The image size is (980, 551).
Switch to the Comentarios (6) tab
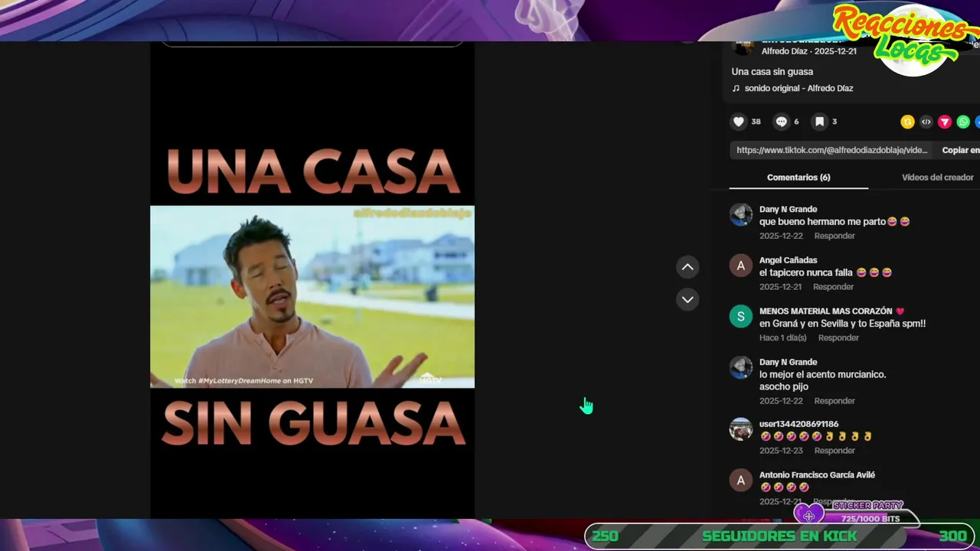[799, 177]
